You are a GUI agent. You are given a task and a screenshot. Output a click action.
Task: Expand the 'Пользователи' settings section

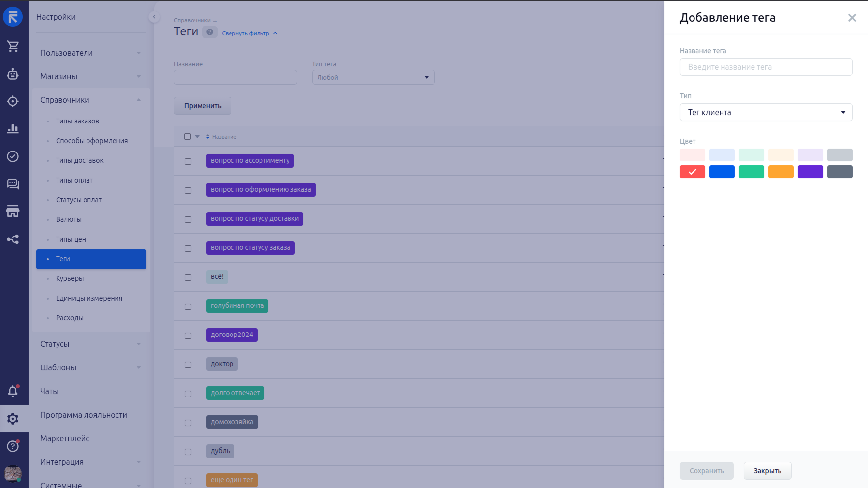90,53
